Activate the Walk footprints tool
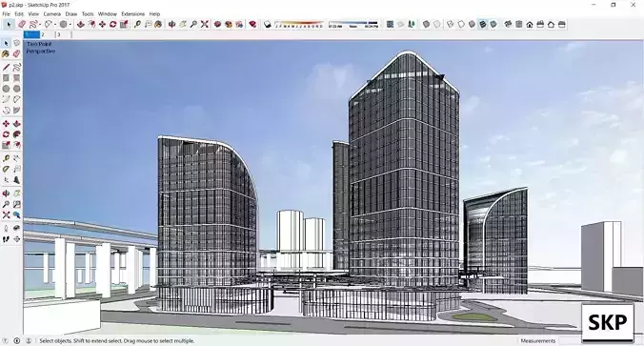644x346 pixels. (x=6, y=239)
